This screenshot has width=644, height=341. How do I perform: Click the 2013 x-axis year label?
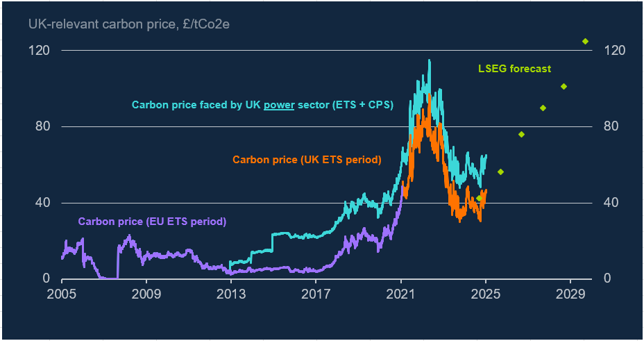click(x=232, y=293)
